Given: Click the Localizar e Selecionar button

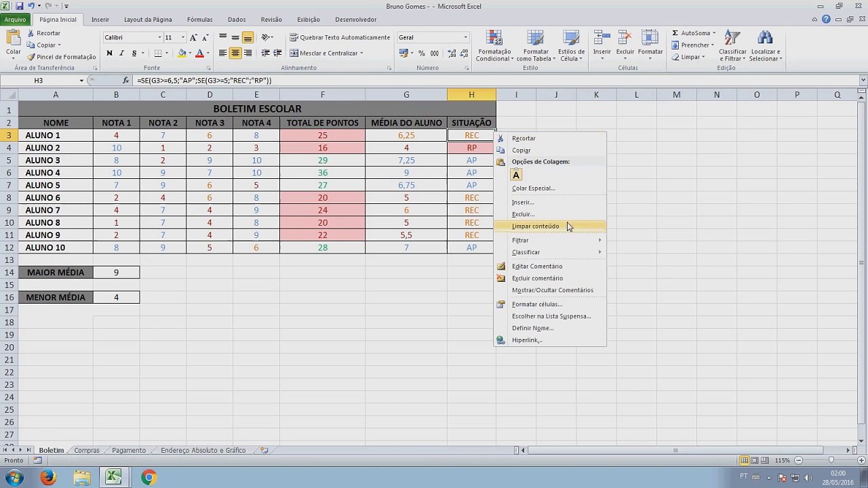Looking at the screenshot, I should [766, 46].
